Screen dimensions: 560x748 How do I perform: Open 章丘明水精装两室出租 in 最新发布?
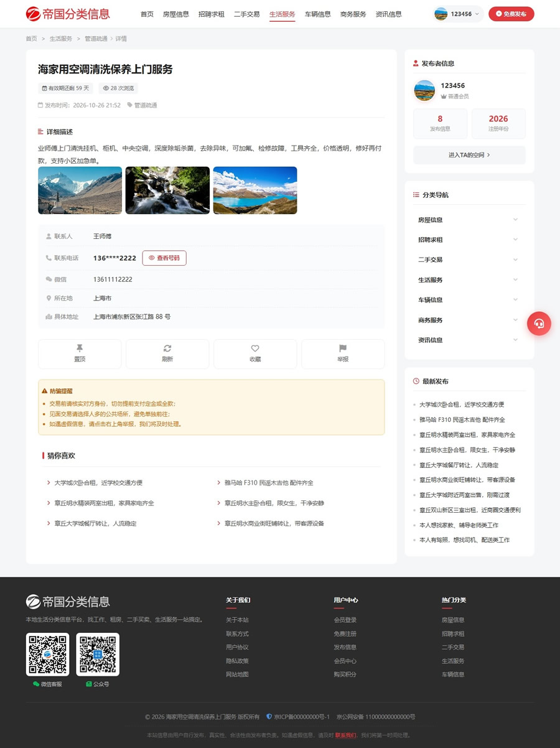click(x=467, y=434)
